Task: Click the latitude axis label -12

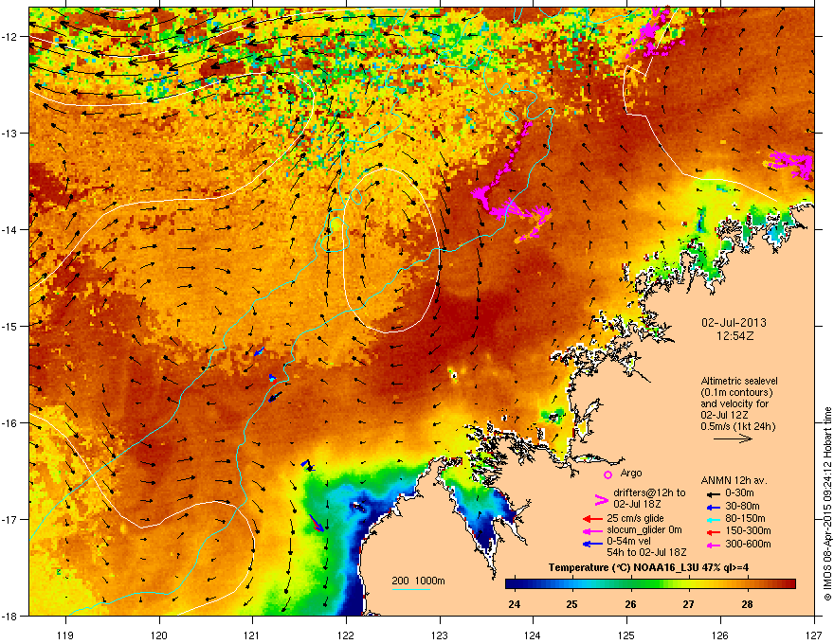Action: tap(10, 37)
